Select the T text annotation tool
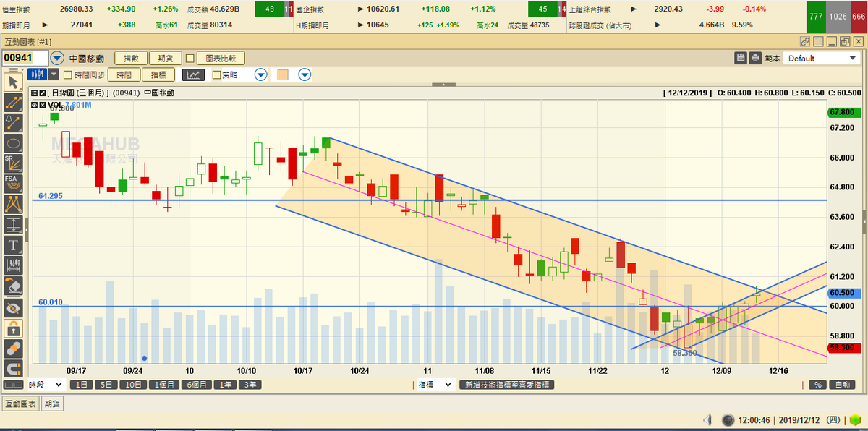This screenshot has width=868, height=431. (x=12, y=245)
